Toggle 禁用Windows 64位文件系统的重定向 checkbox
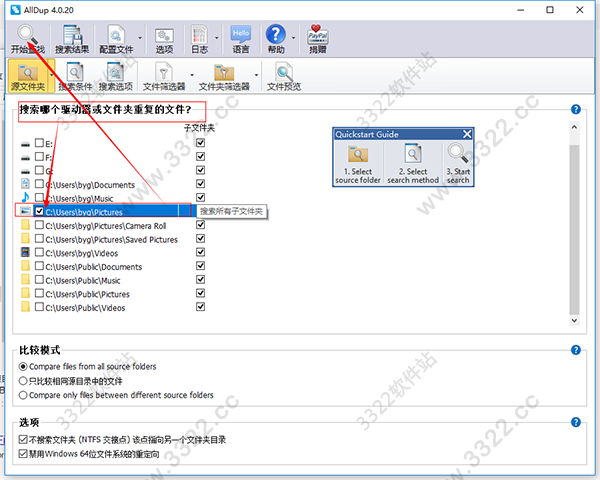This screenshot has height=480, width=600. pos(23,454)
